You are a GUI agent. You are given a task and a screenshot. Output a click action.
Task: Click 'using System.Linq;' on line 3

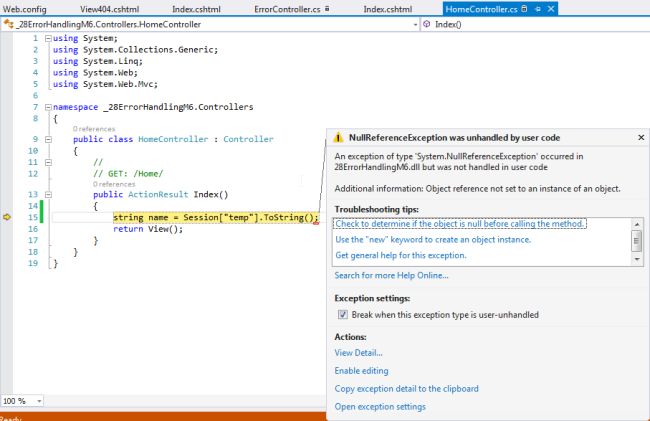click(97, 61)
